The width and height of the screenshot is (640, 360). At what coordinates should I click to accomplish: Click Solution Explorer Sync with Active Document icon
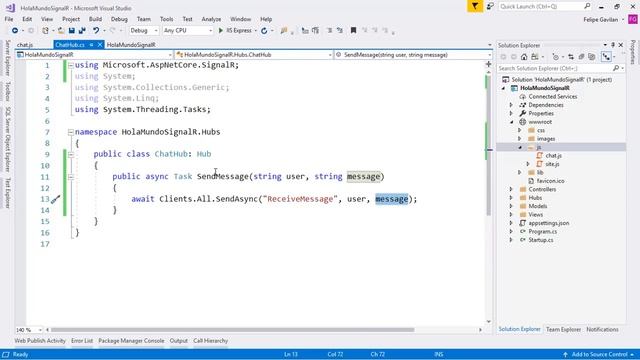(x=571, y=57)
